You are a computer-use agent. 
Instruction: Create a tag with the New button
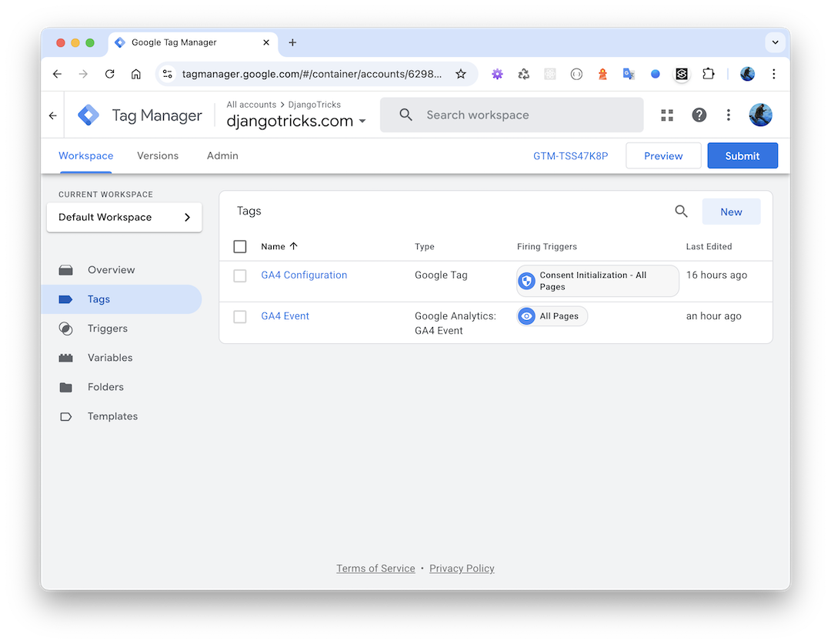[732, 212]
